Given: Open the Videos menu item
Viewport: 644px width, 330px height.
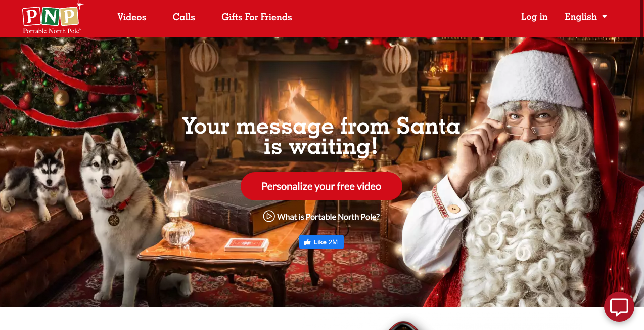Looking at the screenshot, I should [x=132, y=17].
